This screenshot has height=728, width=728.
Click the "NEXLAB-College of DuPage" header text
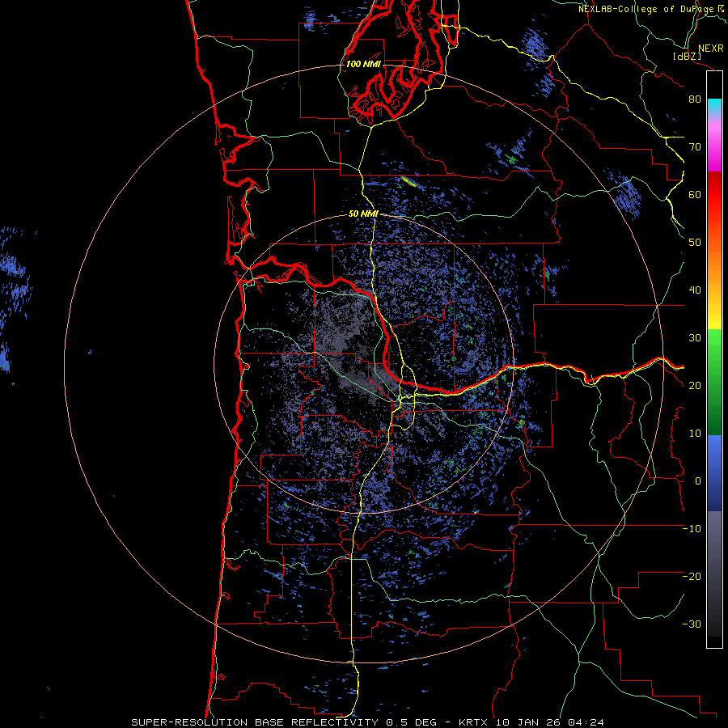(x=646, y=9)
